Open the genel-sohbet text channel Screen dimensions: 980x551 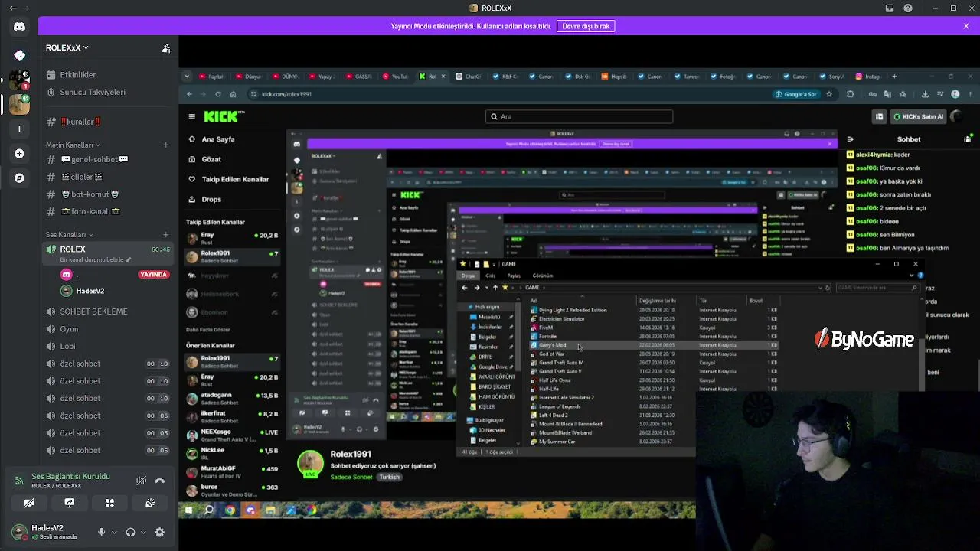pos(107,160)
